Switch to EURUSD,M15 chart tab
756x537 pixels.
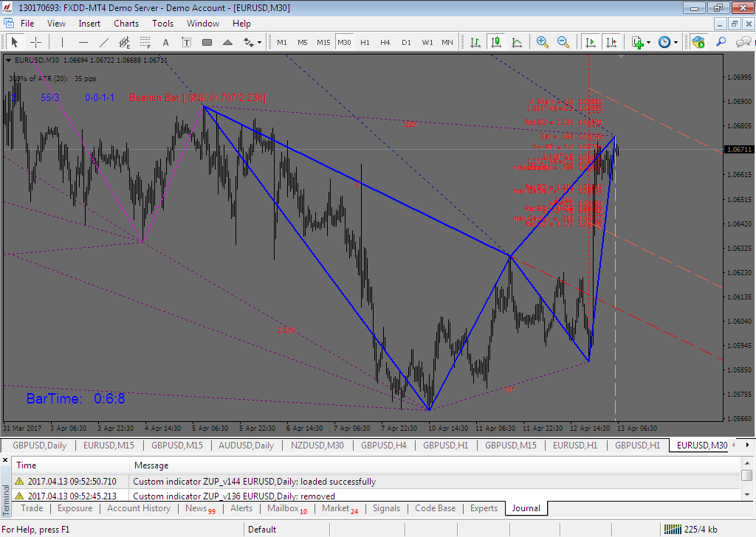[109, 446]
